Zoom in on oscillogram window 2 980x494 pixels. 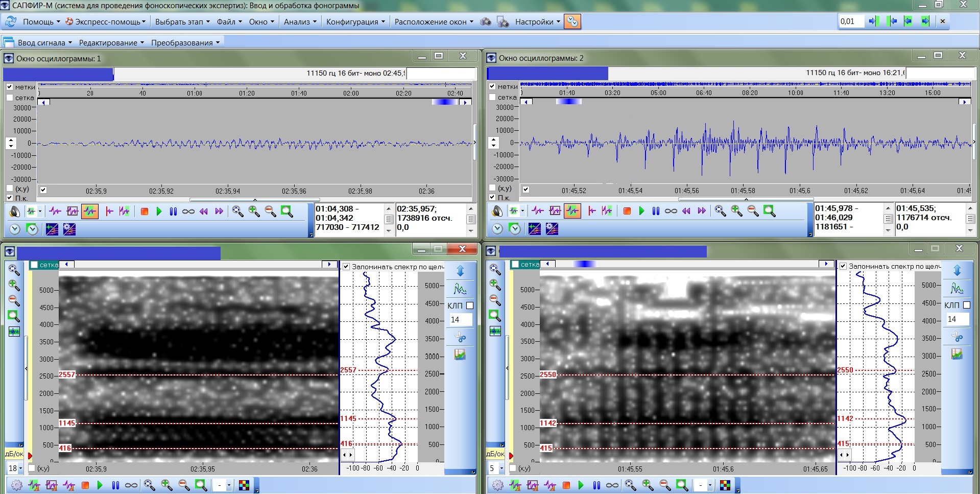click(x=736, y=211)
